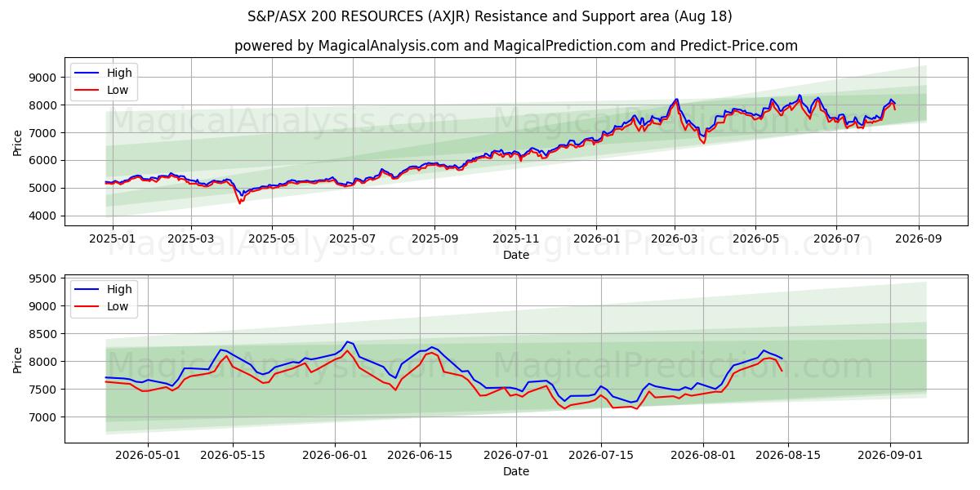Click the '2025-09' date label on top chart
Image resolution: width=980 pixels, height=490 pixels.
[434, 238]
